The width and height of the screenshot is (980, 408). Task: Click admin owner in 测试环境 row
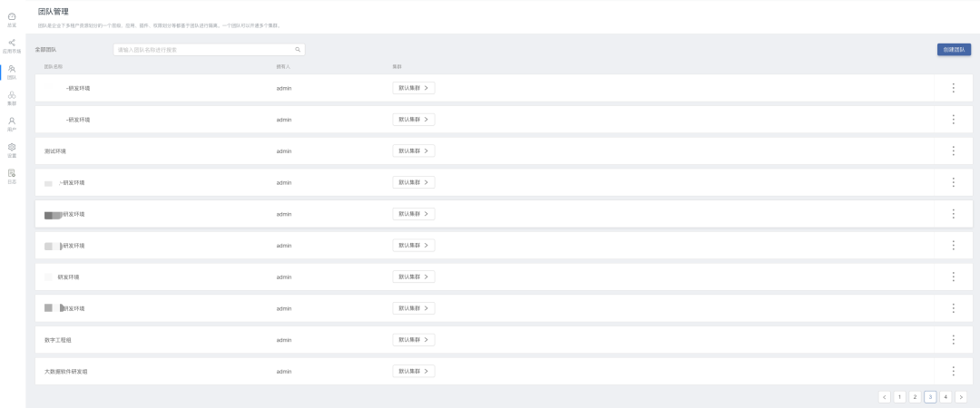click(x=284, y=151)
